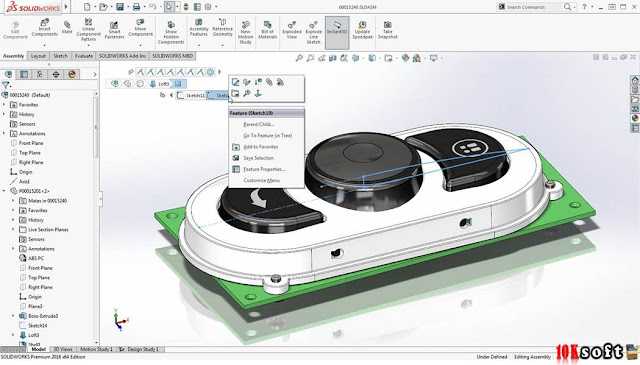Open the ConfigurationManager tab

(x=40, y=74)
